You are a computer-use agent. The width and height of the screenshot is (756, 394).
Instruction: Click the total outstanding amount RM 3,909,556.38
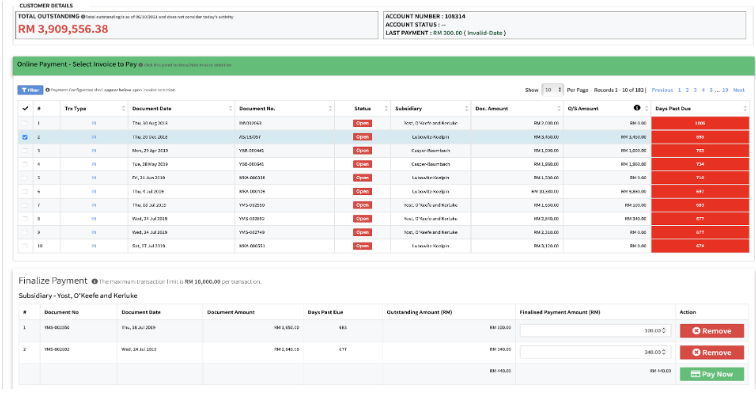coord(63,29)
